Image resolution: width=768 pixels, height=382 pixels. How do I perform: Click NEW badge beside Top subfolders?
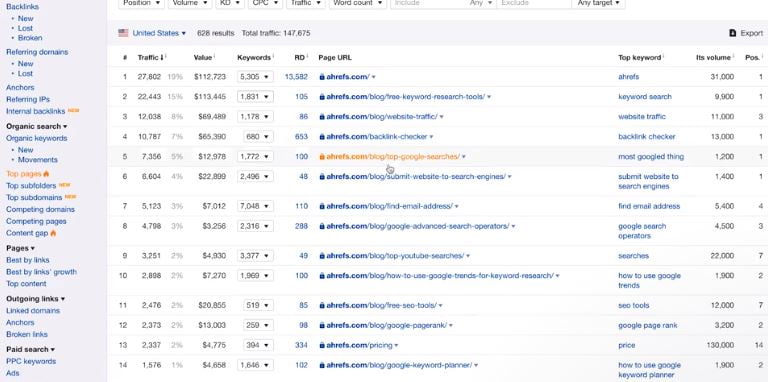[65, 185]
